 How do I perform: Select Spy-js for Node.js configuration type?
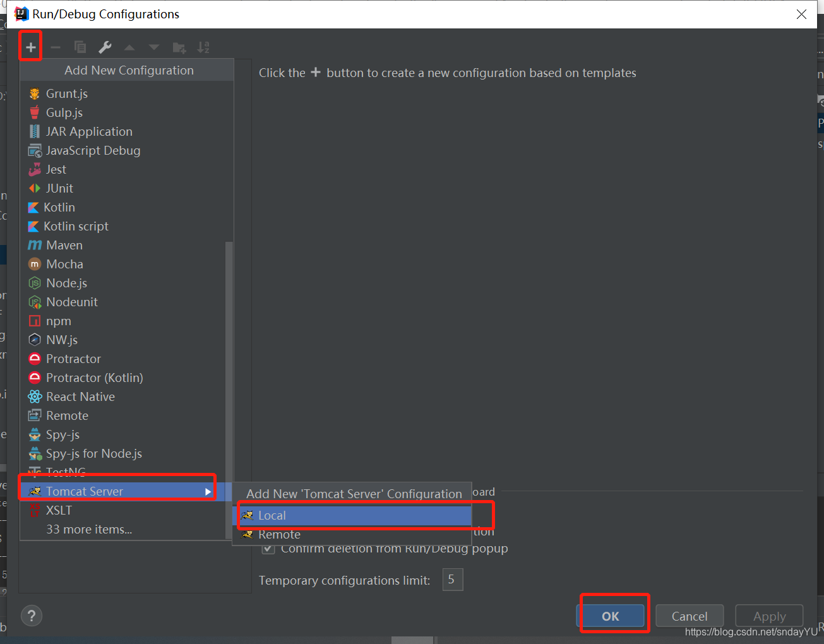(123, 453)
